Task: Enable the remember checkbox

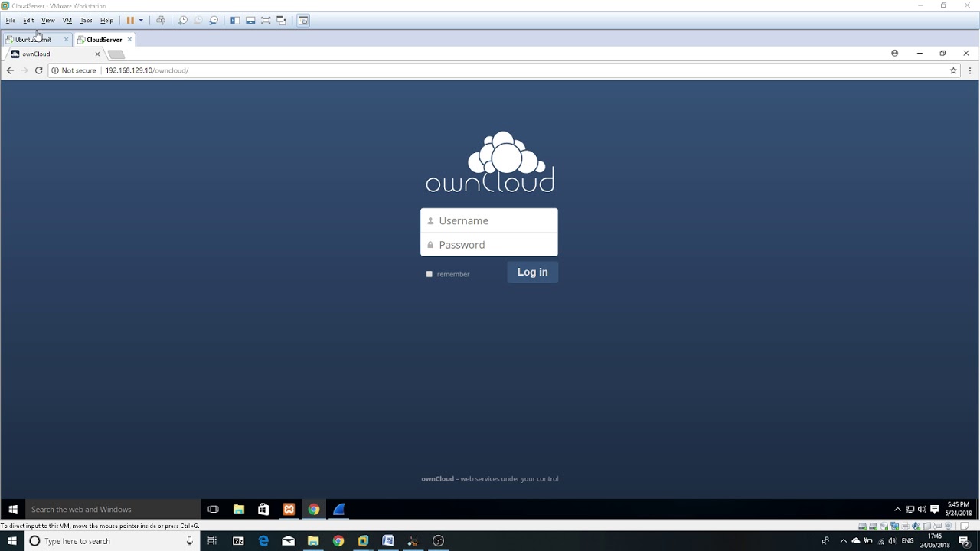Action: pyautogui.click(x=430, y=274)
